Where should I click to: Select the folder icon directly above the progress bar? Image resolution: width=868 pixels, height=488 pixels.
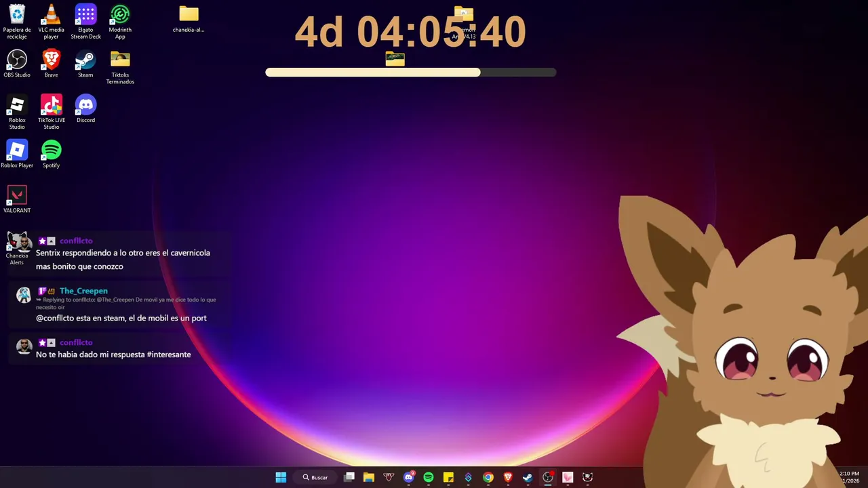[x=395, y=59]
